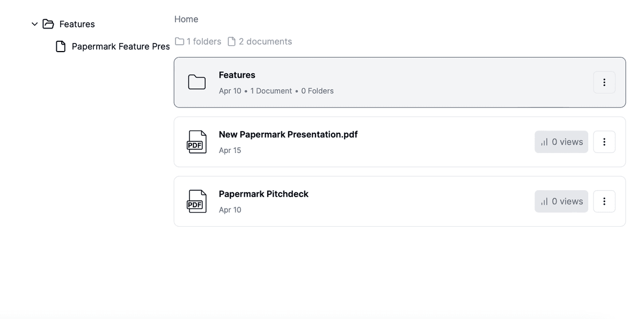Open the three-dot menu for New Papermark Presentation.pdf
Viewport: 644px width, 319px height.
(604, 141)
